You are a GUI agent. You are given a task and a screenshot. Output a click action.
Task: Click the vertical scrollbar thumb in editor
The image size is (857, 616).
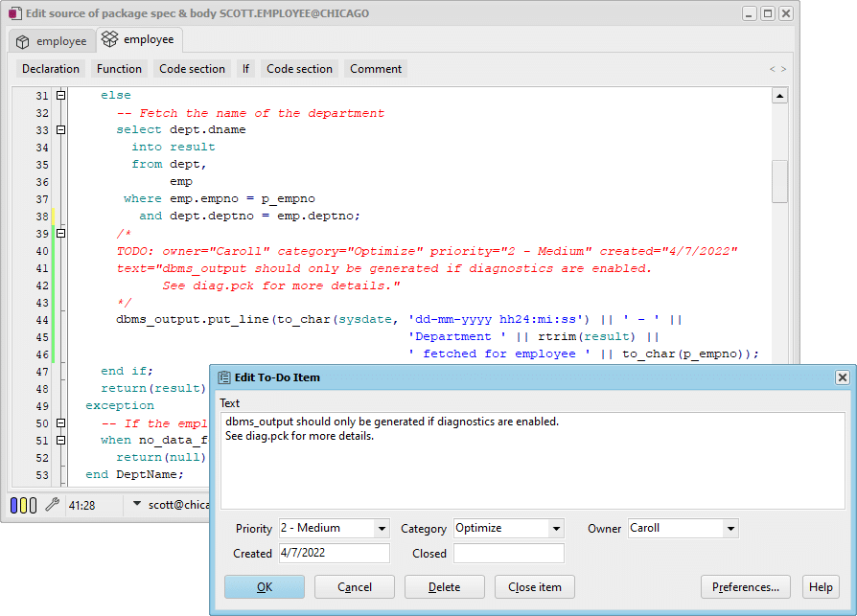(x=779, y=181)
